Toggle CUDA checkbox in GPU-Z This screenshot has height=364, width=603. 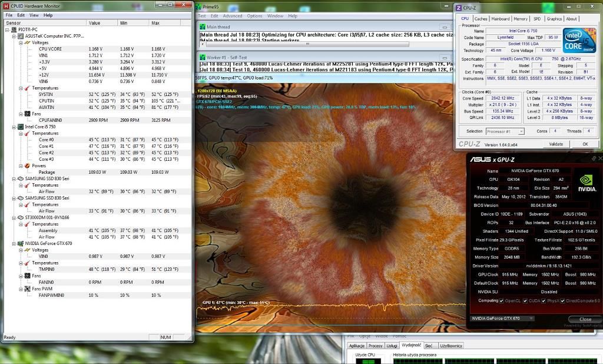(x=525, y=301)
